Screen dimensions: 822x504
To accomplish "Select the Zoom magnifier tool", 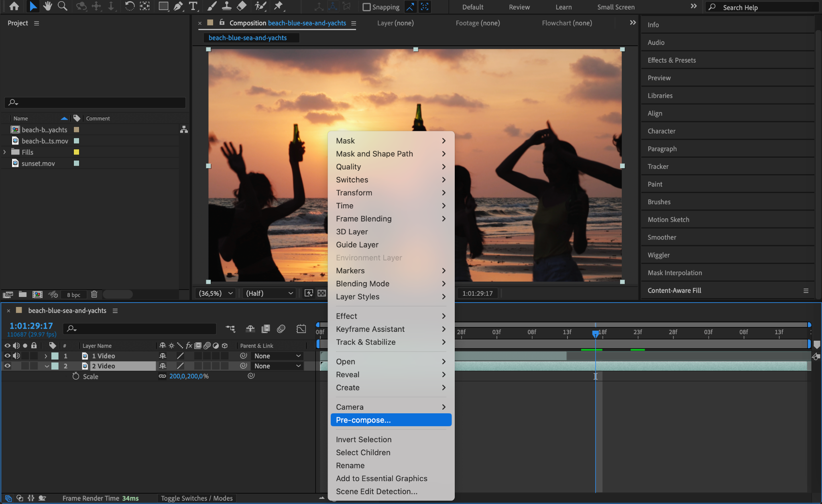I will [62, 6].
